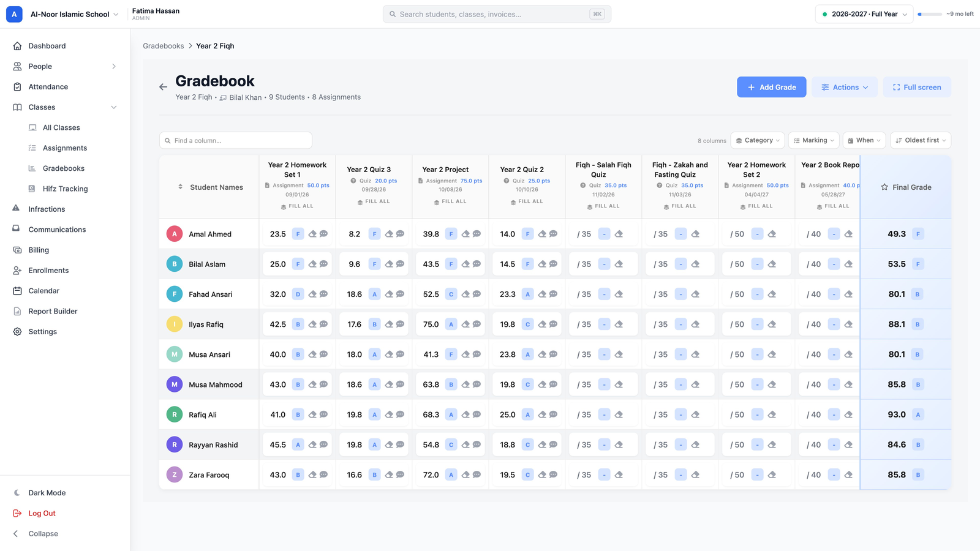Viewport: 980px width, 551px height.
Task: Toggle Dark Mode
Action: 47,493
